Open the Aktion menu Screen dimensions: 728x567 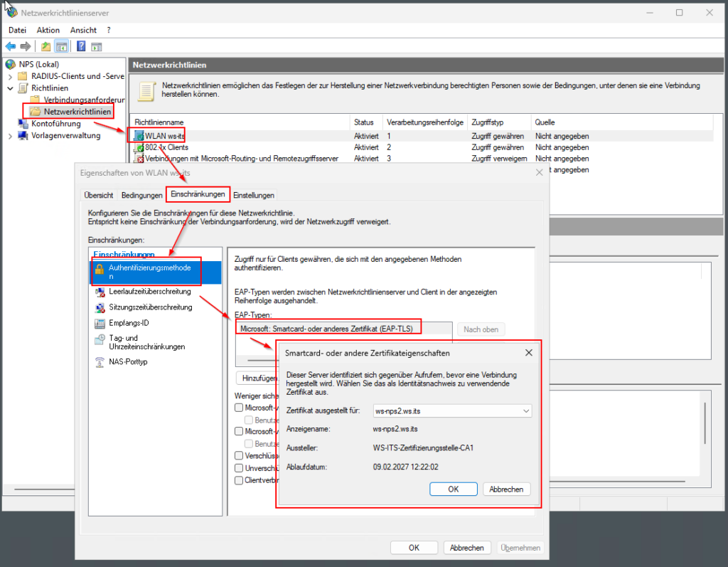pyautogui.click(x=48, y=30)
